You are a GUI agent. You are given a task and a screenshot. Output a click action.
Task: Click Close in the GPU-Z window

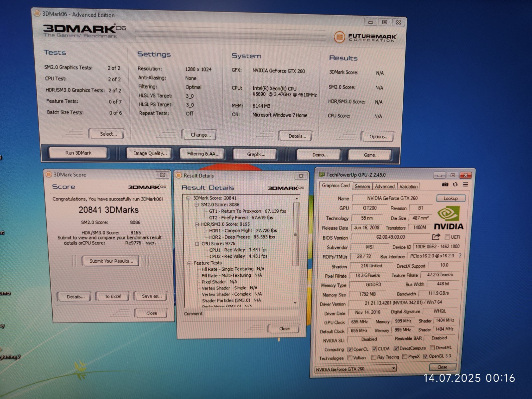442,367
